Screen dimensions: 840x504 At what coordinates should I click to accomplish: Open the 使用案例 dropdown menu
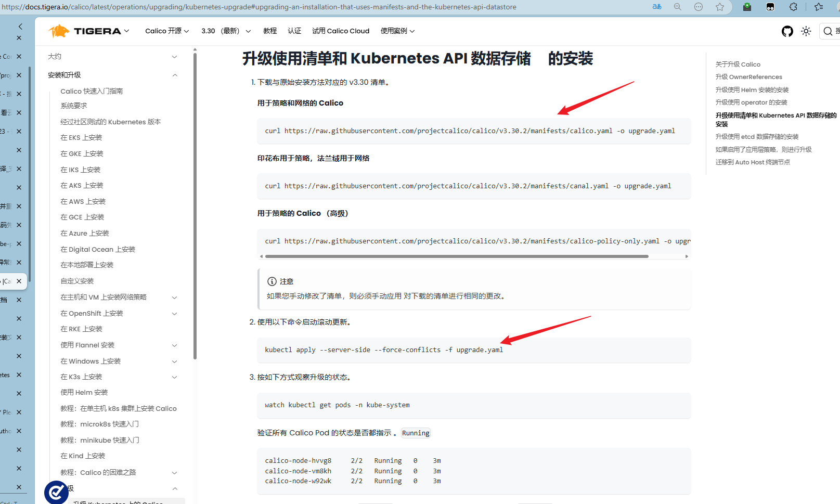pos(397,31)
